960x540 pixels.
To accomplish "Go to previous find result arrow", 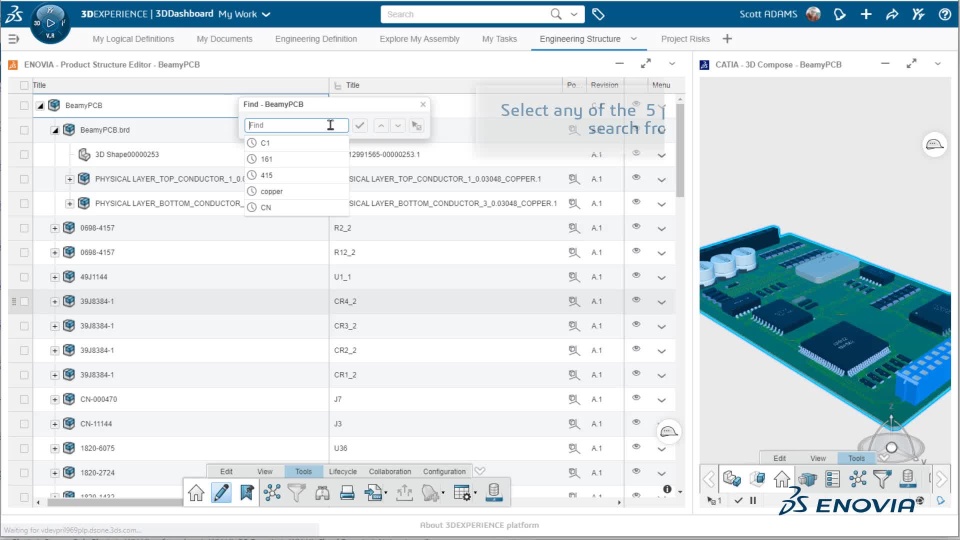I will 381,126.
